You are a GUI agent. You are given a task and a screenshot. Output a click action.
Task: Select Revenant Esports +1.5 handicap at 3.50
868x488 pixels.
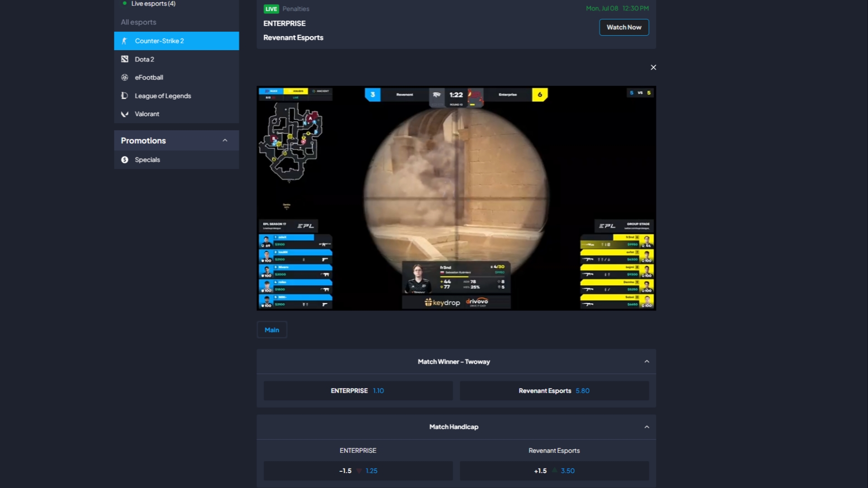554,471
